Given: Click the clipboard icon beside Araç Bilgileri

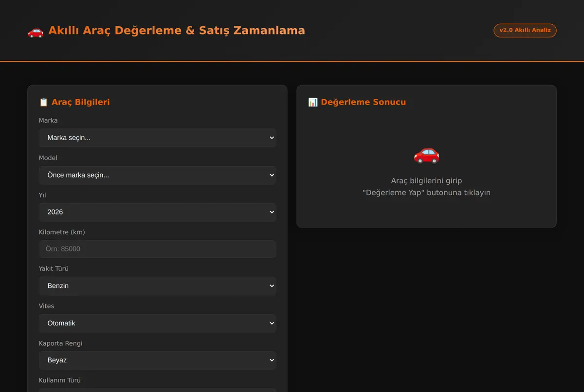Looking at the screenshot, I should click(44, 102).
